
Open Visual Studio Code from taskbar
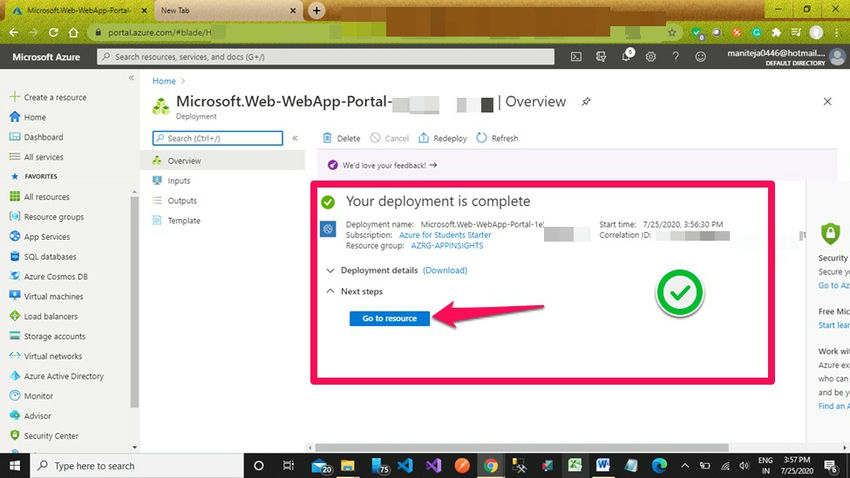click(405, 466)
